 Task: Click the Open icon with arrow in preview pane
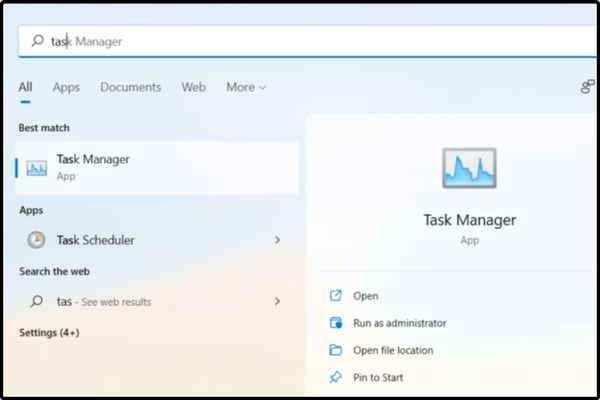pos(336,296)
